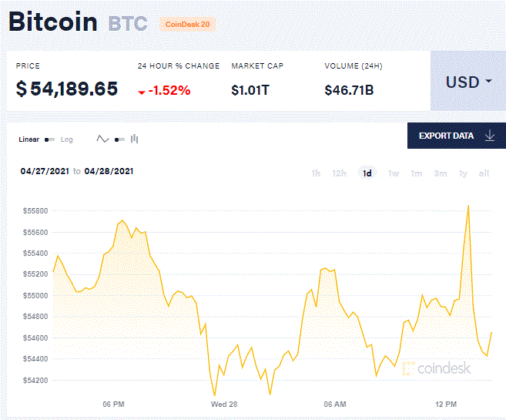Switch scale to Log
This screenshot has width=506, height=420.
pos(67,139)
